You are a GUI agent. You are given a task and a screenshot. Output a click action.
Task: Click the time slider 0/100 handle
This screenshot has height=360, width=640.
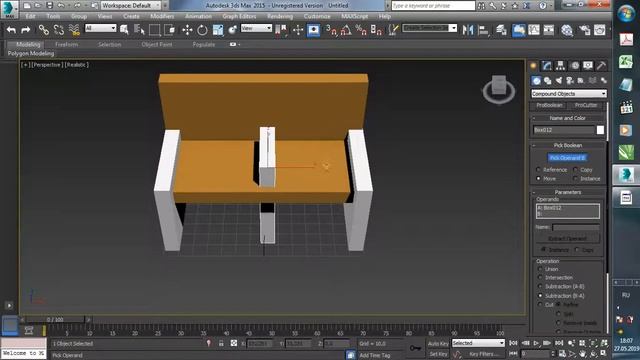(x=55, y=320)
